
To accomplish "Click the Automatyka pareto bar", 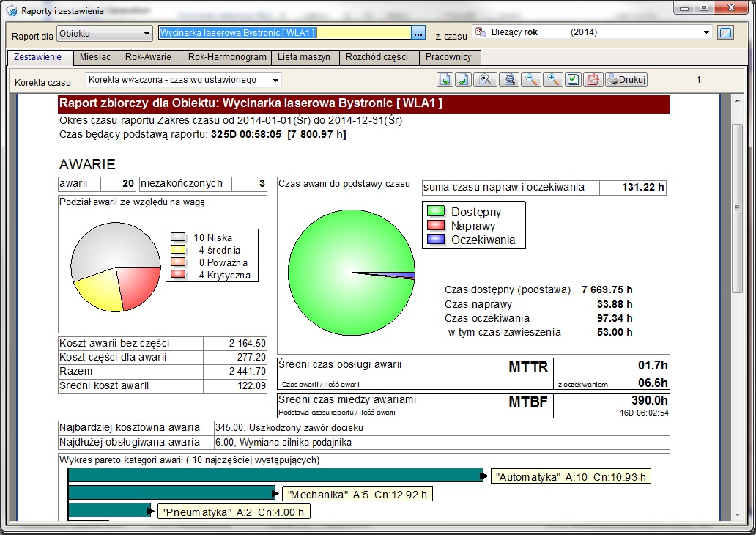I will 275,475.
